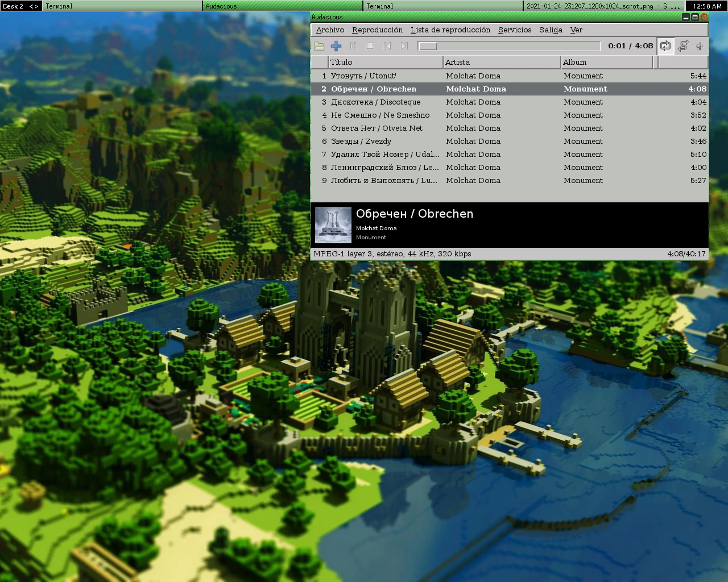The image size is (728, 582).
Task: Expand the Salida menu
Action: pyautogui.click(x=550, y=30)
